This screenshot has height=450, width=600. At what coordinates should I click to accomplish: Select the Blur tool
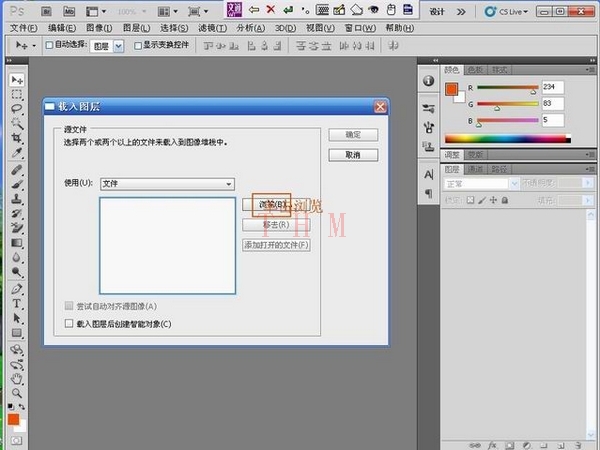(x=16, y=257)
